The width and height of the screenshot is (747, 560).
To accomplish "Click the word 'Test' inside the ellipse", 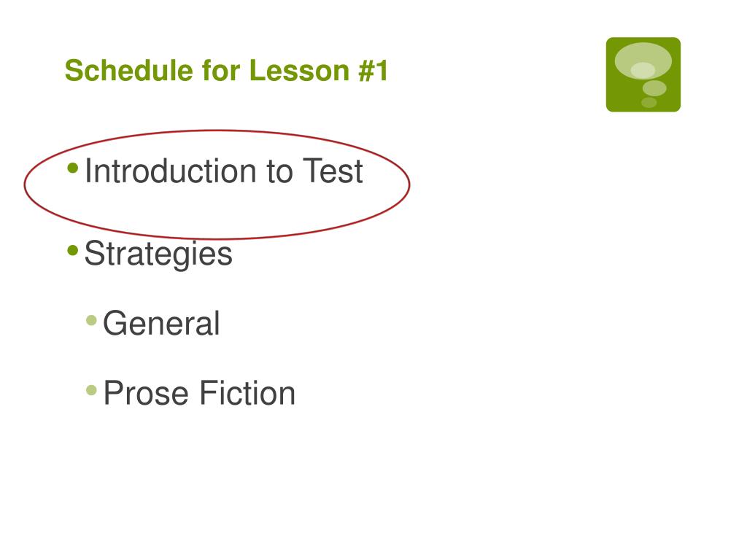I will (333, 171).
